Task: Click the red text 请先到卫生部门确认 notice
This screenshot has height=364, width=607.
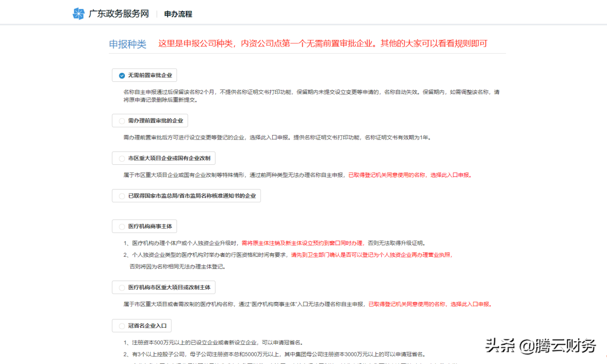Action: click(371, 255)
